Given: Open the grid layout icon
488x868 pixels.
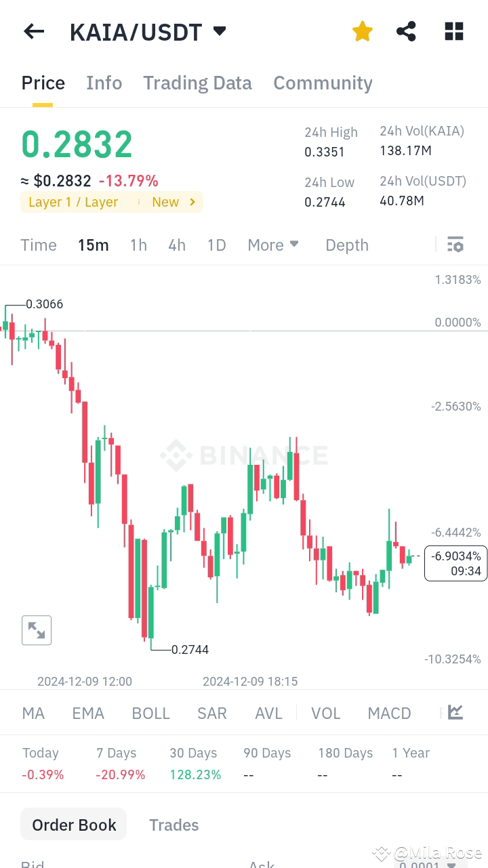Looking at the screenshot, I should click(x=453, y=31).
